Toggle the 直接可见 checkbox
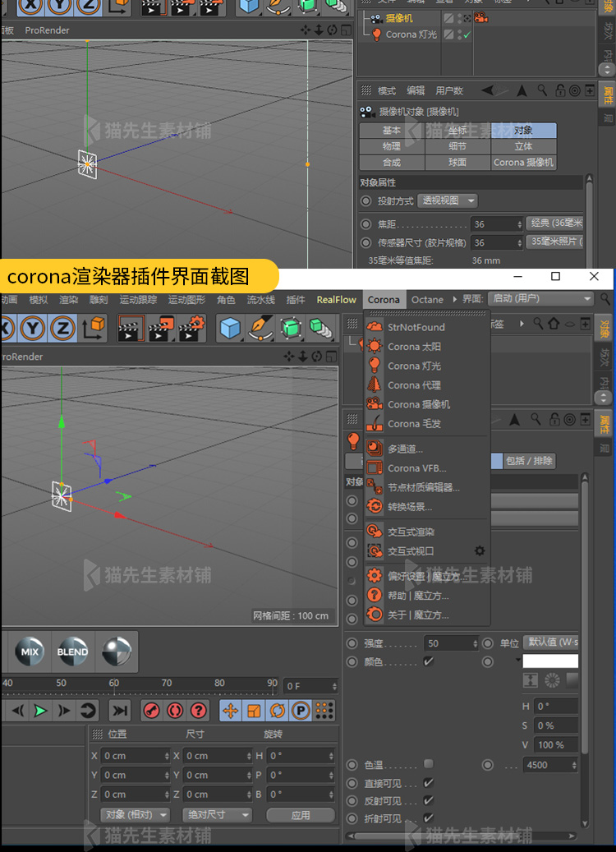This screenshot has width=616, height=852. tap(429, 783)
